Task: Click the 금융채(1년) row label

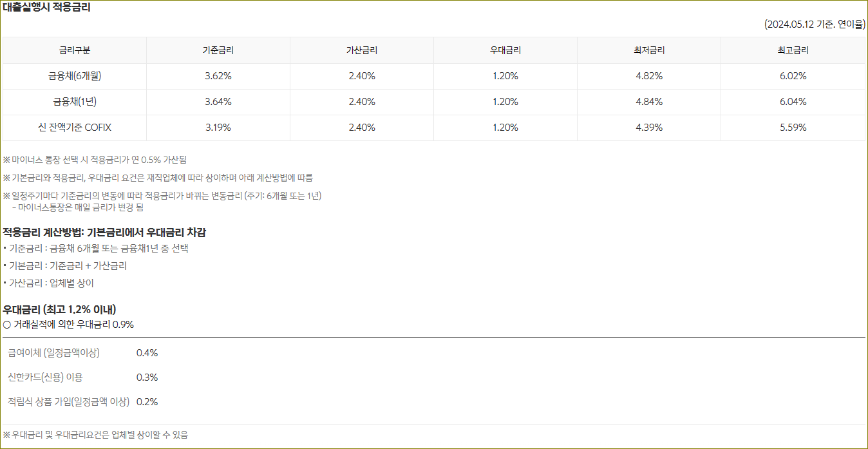Action: pos(75,101)
